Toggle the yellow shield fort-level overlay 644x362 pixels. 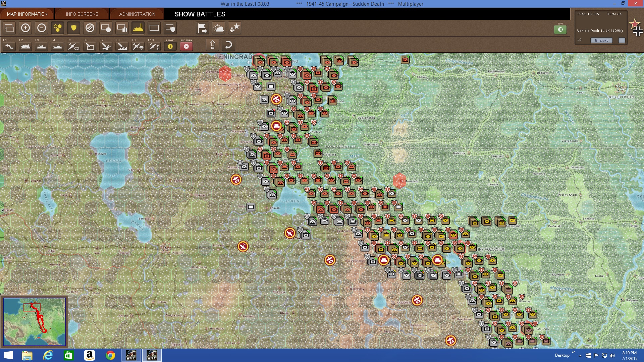point(74,28)
